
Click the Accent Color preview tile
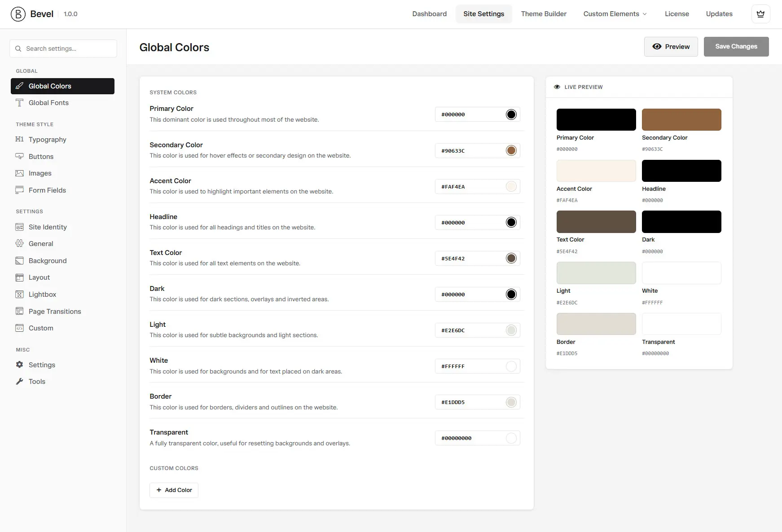coord(596,171)
